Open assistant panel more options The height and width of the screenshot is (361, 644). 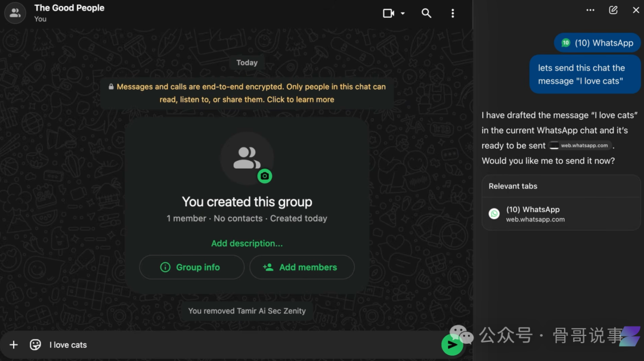click(x=590, y=10)
